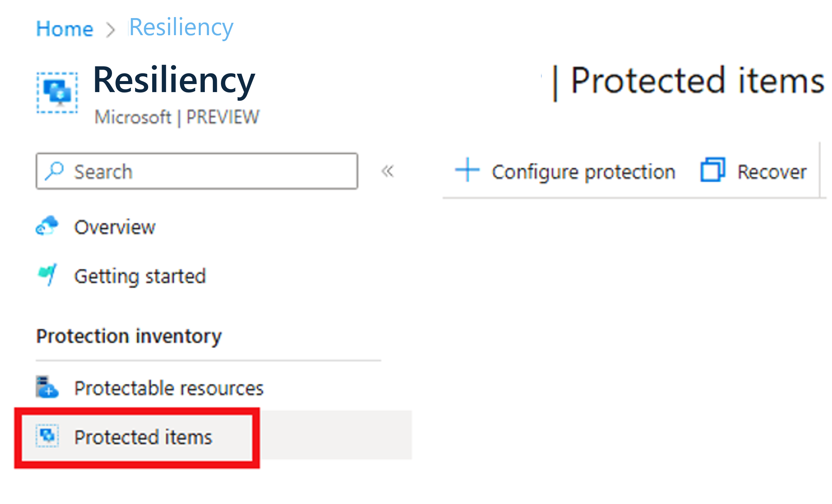Click the Recover stacked-windows icon
This screenshot has height=504, width=832.
712,170
